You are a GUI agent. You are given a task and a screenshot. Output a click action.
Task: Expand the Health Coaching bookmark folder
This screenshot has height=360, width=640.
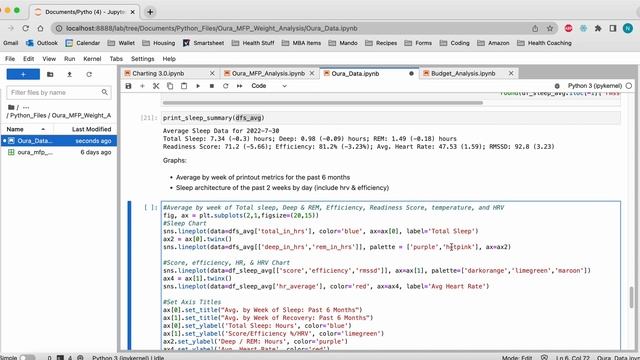click(544, 43)
